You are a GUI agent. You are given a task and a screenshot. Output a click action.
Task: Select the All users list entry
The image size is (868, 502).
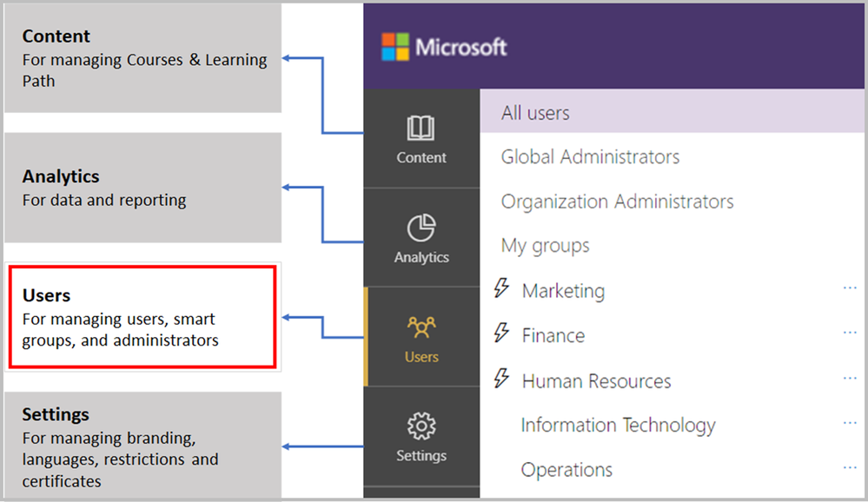pos(672,112)
